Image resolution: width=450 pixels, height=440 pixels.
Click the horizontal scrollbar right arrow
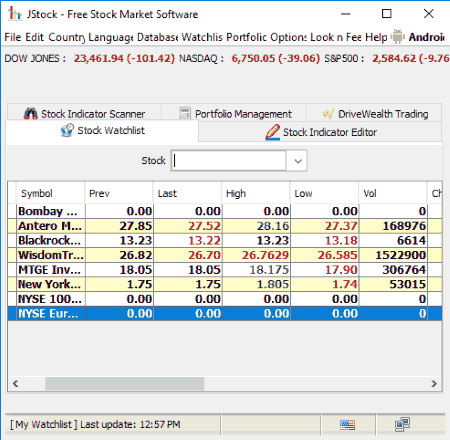coord(434,384)
